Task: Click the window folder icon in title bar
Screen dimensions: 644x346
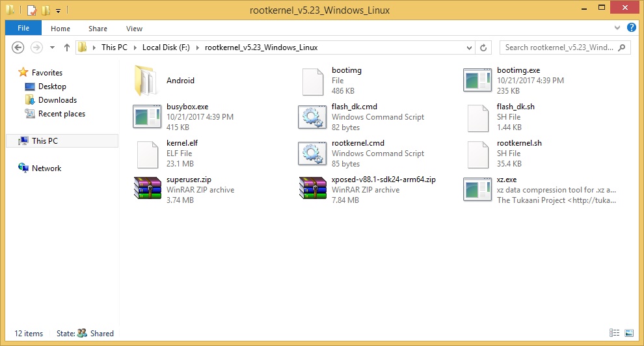Action: point(10,10)
